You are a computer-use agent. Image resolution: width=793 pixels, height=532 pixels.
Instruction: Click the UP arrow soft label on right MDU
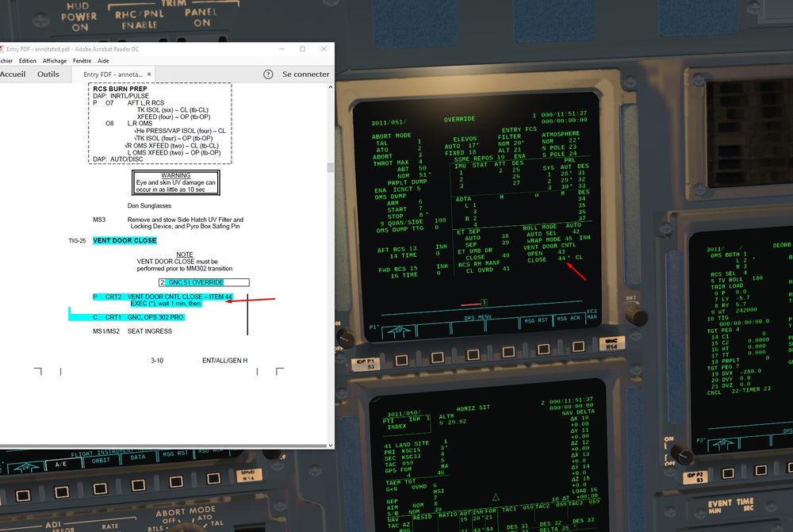tap(723, 444)
